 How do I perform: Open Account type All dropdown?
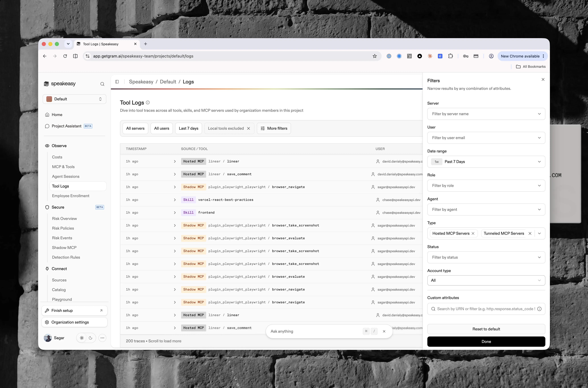point(486,280)
